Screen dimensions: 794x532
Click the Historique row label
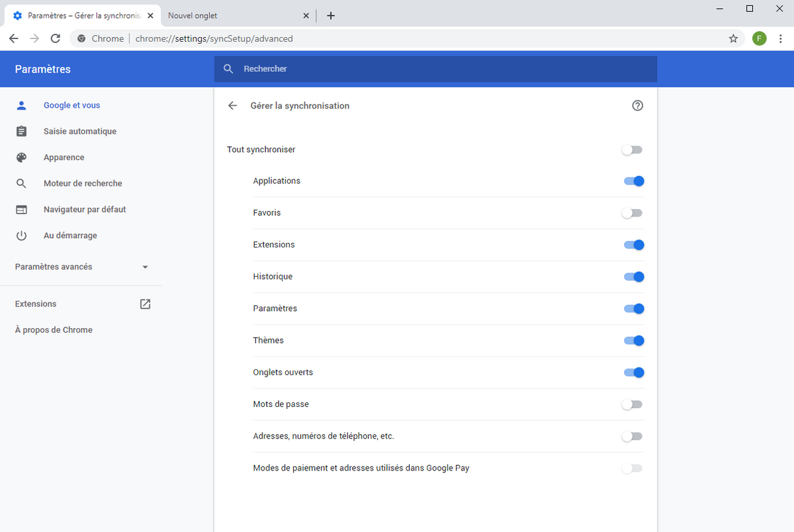point(273,277)
